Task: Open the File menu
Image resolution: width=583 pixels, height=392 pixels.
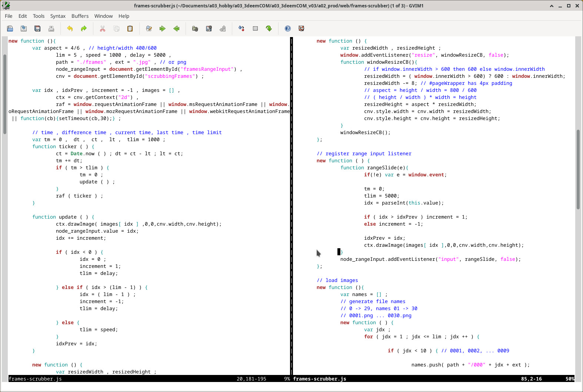Action: 9,16
